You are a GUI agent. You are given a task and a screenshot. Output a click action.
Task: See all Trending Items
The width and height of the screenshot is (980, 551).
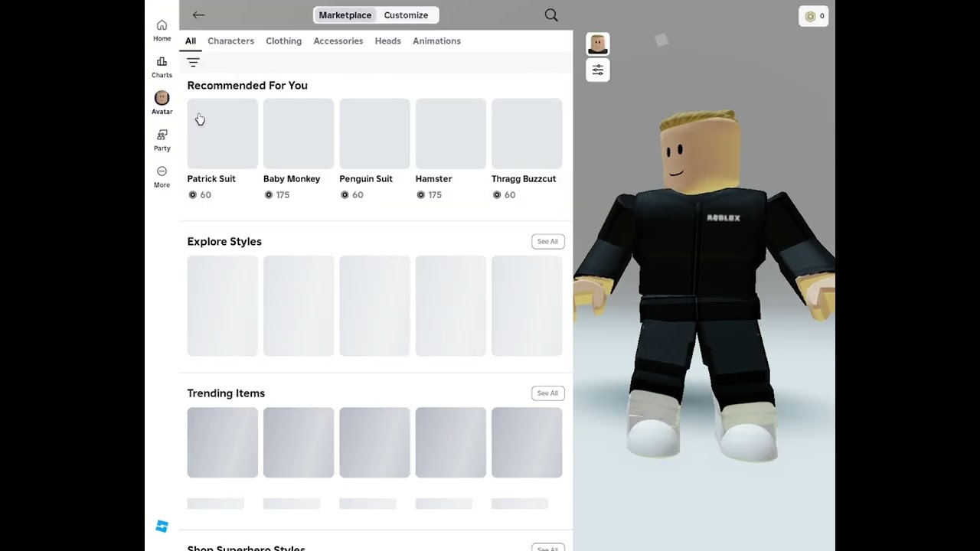pos(547,393)
